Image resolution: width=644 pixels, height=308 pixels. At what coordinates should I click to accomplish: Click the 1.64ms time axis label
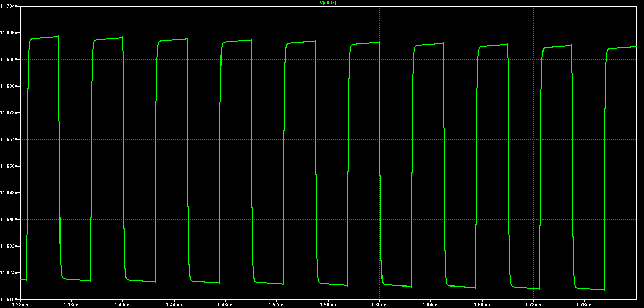point(431,305)
